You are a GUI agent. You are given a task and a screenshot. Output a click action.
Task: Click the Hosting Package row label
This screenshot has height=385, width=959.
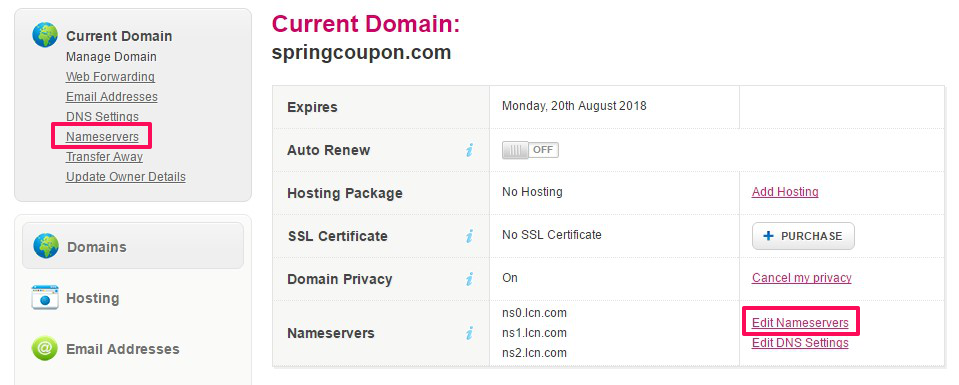tap(345, 193)
